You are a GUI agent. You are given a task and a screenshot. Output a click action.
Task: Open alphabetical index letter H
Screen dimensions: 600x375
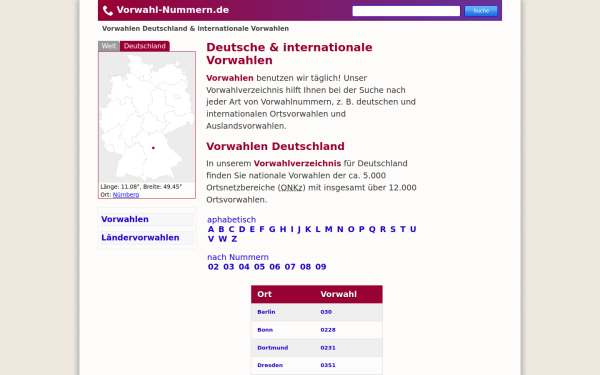click(x=283, y=229)
